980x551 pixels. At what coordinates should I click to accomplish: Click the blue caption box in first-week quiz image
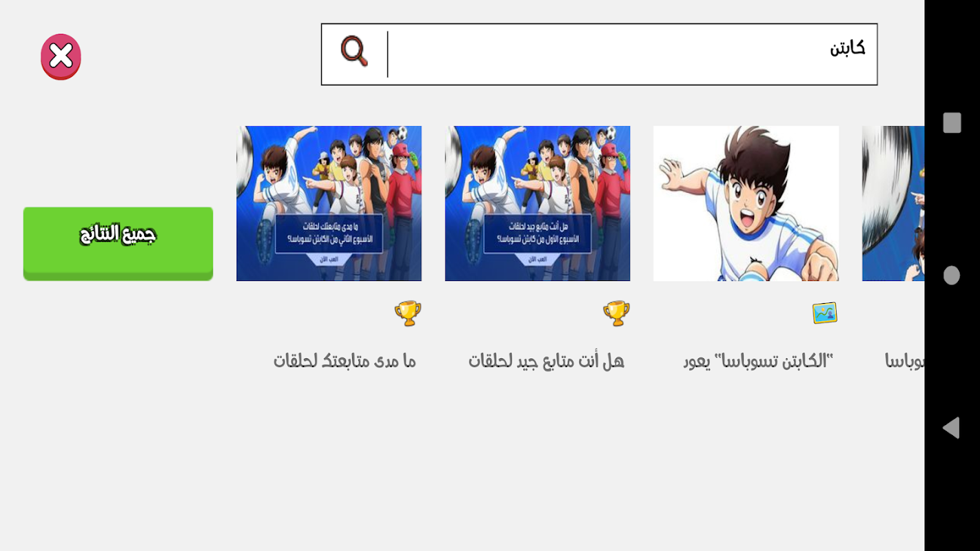coord(538,234)
